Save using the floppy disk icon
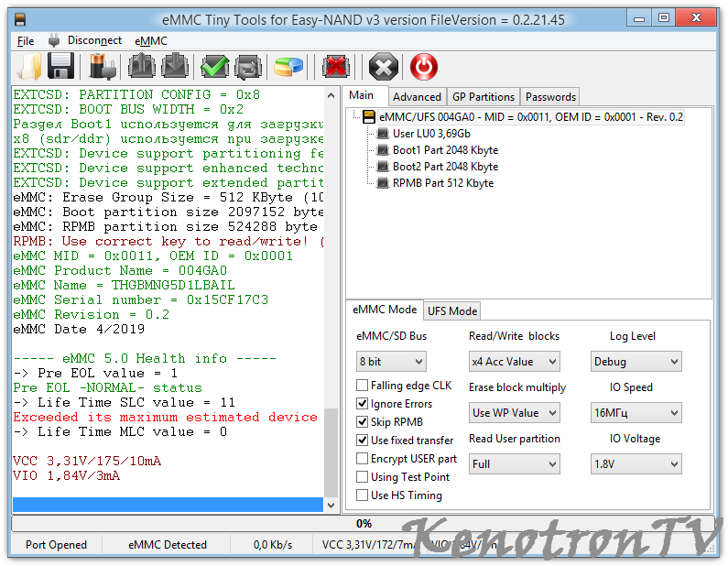The height and width of the screenshot is (566, 728). coord(60,66)
